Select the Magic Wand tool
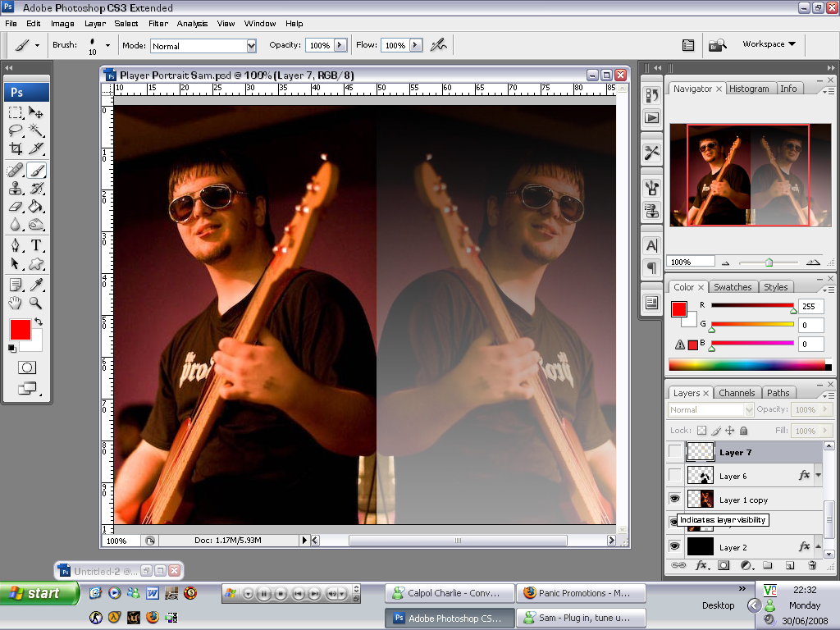The height and width of the screenshot is (630, 840). [36, 130]
